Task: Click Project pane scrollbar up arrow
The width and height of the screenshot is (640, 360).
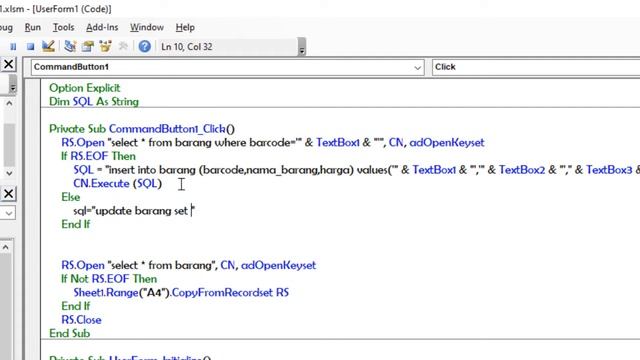Action: tap(9, 103)
